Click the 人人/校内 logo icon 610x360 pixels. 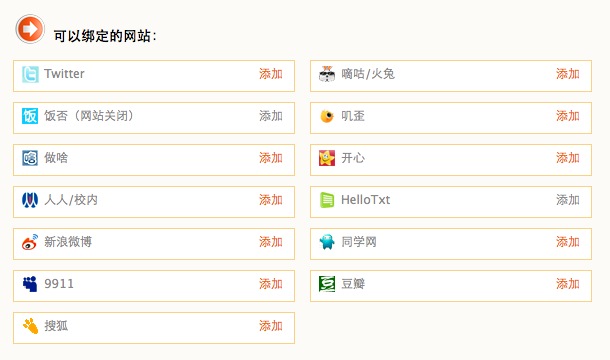(x=30, y=200)
